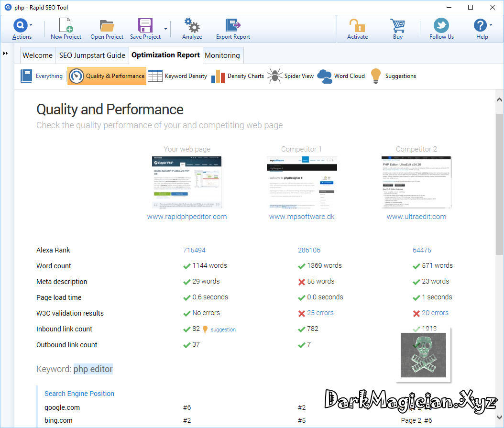Click the Search Engine Position heading
Screen dimensions: 504x428
tap(79, 394)
